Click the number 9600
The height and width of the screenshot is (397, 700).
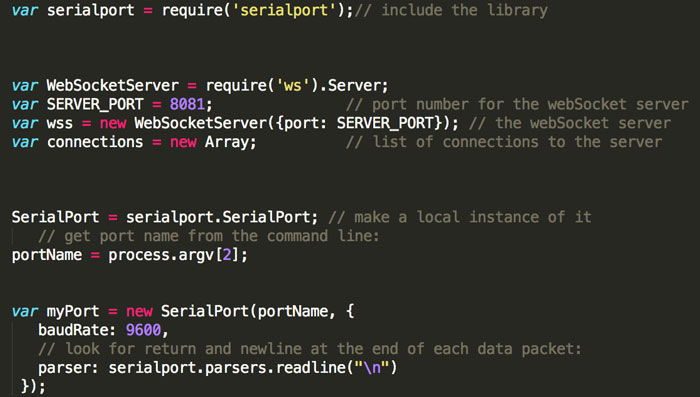point(143,330)
